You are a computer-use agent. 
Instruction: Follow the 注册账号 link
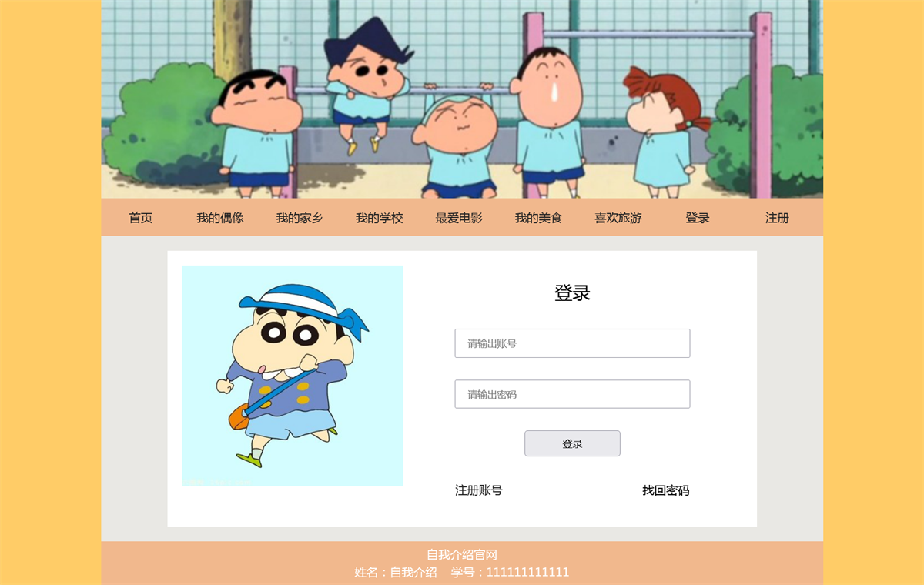tap(479, 490)
